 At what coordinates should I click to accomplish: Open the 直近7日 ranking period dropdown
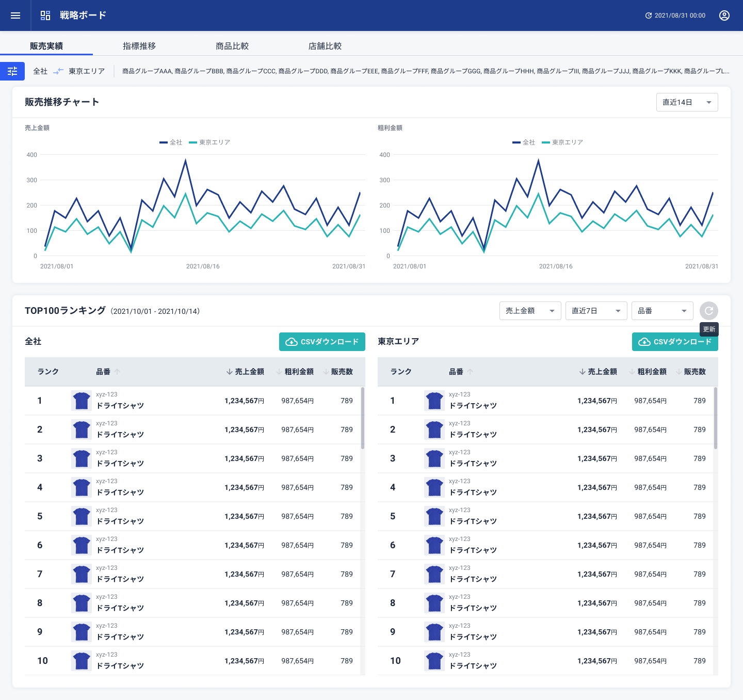coord(596,311)
